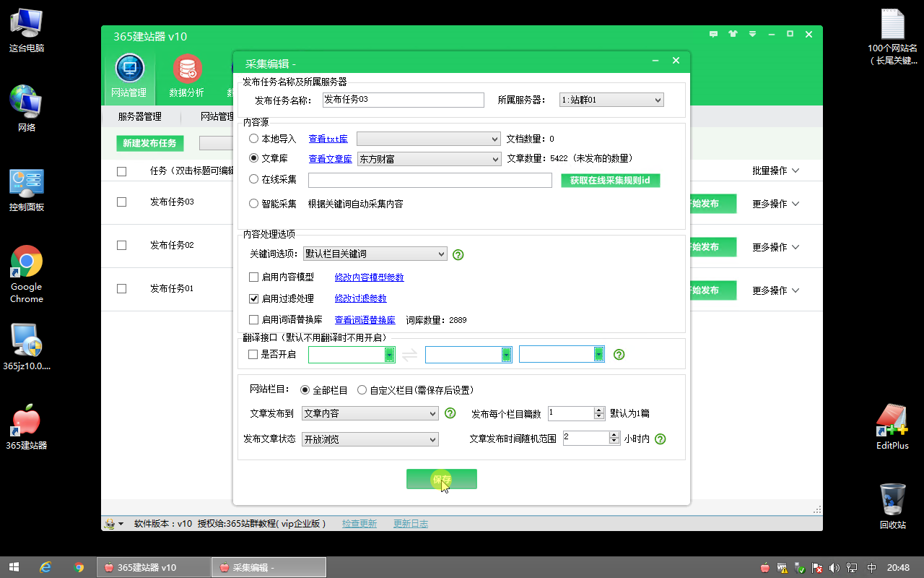The width and height of the screenshot is (924, 578).
Task: Uncheck the 启用过滤处理 checkbox
Action: [253, 298]
